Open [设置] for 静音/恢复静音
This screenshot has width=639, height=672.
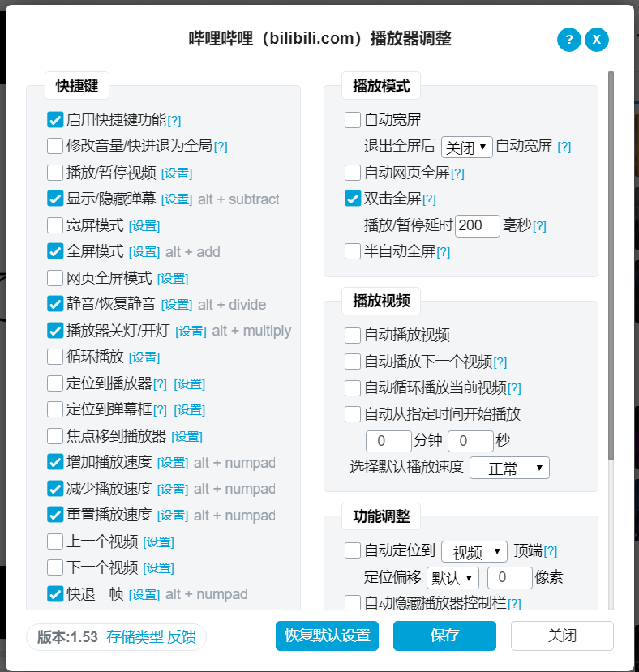[177, 305]
